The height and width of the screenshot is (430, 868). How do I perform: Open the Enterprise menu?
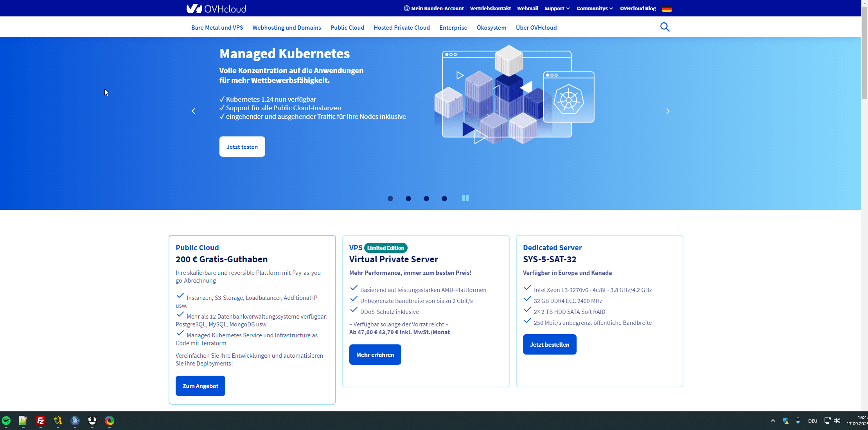click(453, 27)
